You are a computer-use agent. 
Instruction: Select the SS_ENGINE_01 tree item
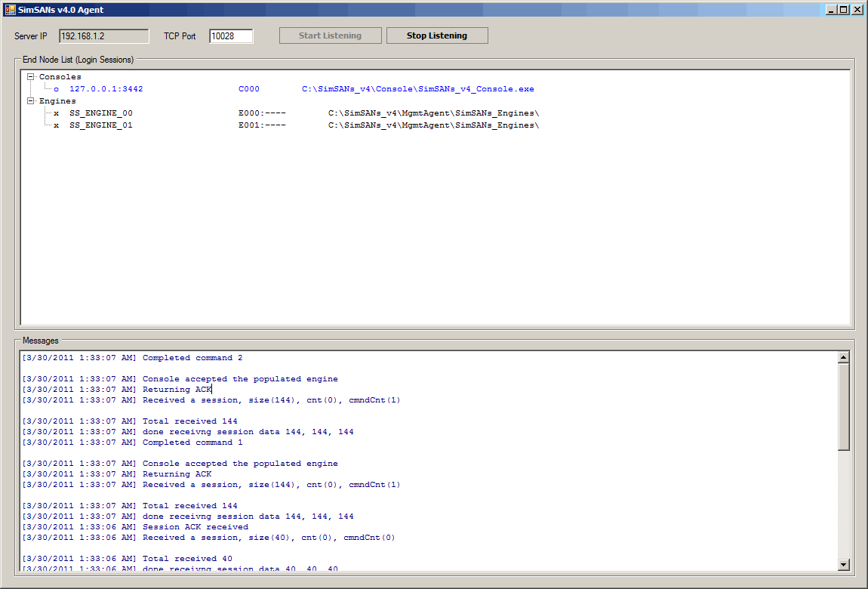click(100, 125)
